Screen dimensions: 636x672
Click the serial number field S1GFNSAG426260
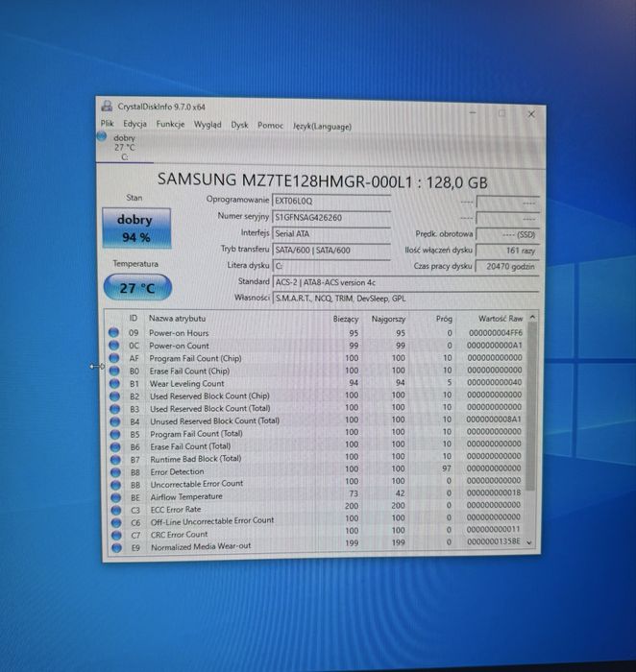[x=331, y=217]
